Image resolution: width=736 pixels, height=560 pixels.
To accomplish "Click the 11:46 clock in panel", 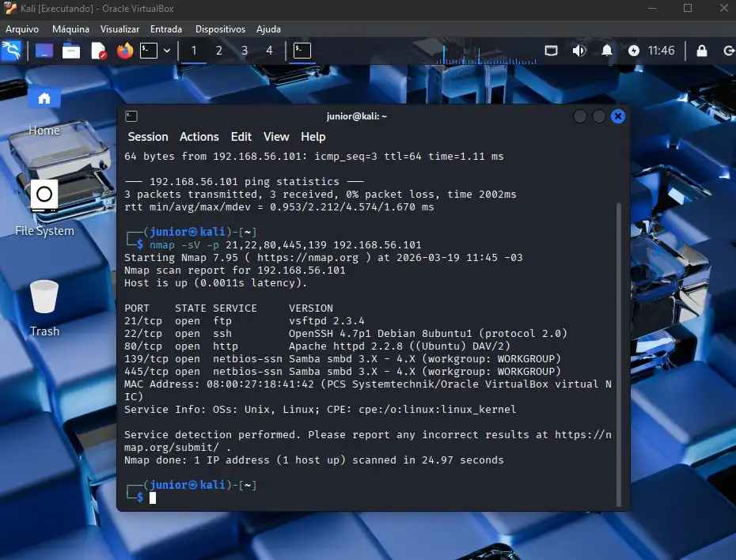I will 661,51.
